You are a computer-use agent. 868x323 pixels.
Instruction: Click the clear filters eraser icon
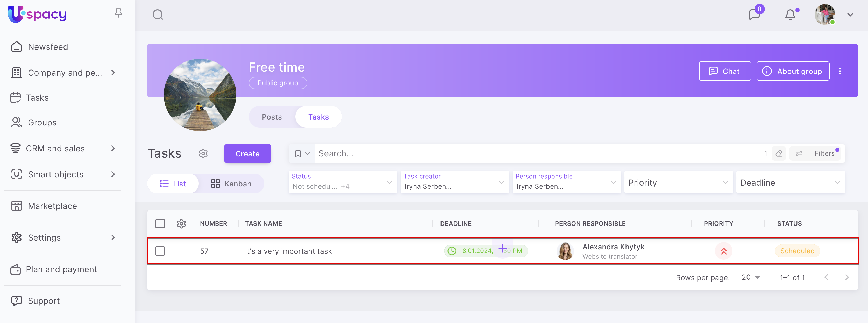coord(779,154)
